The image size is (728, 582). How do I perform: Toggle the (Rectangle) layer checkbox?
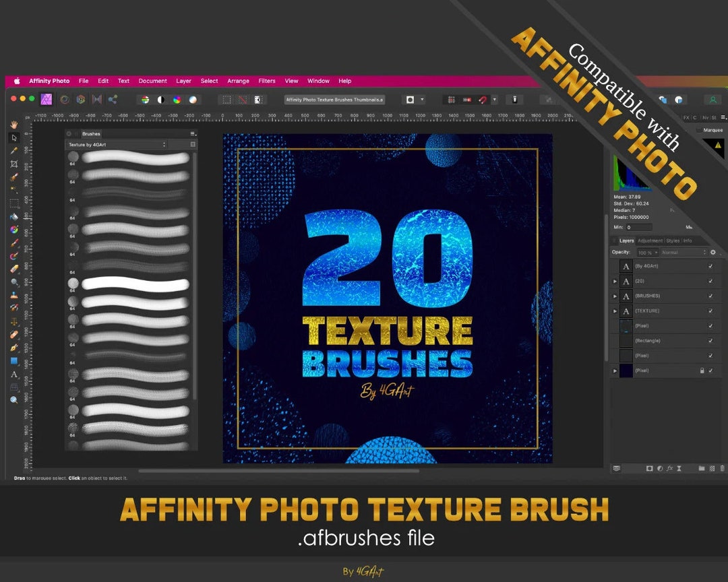click(x=710, y=339)
